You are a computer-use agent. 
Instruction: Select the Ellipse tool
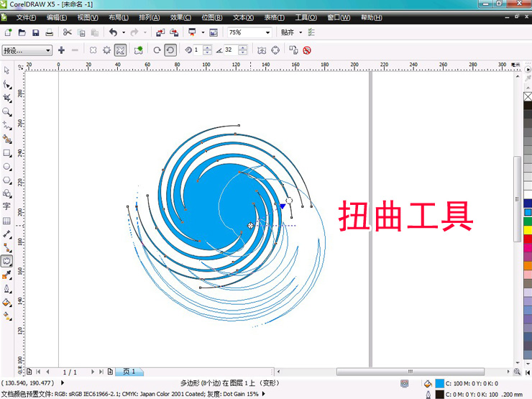(x=6, y=166)
